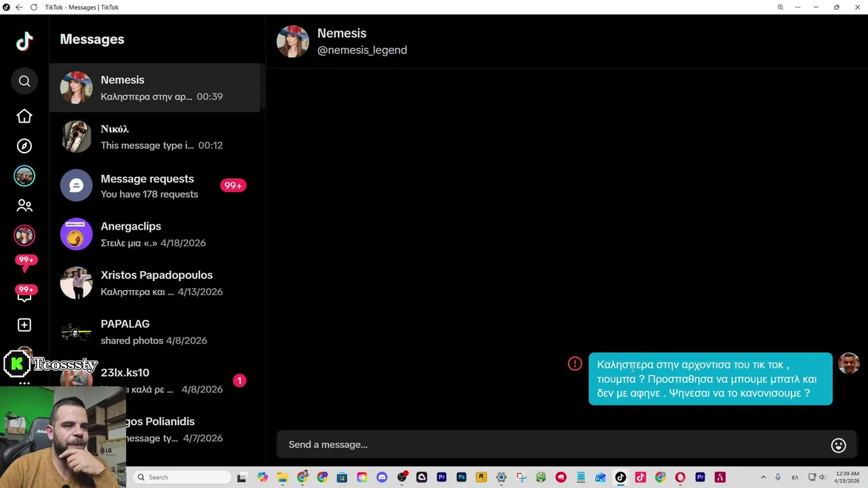Open Microsoft Store from the taskbar

point(342,477)
